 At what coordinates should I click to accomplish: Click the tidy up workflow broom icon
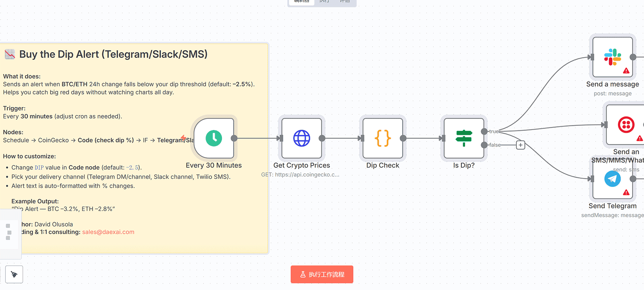14,274
